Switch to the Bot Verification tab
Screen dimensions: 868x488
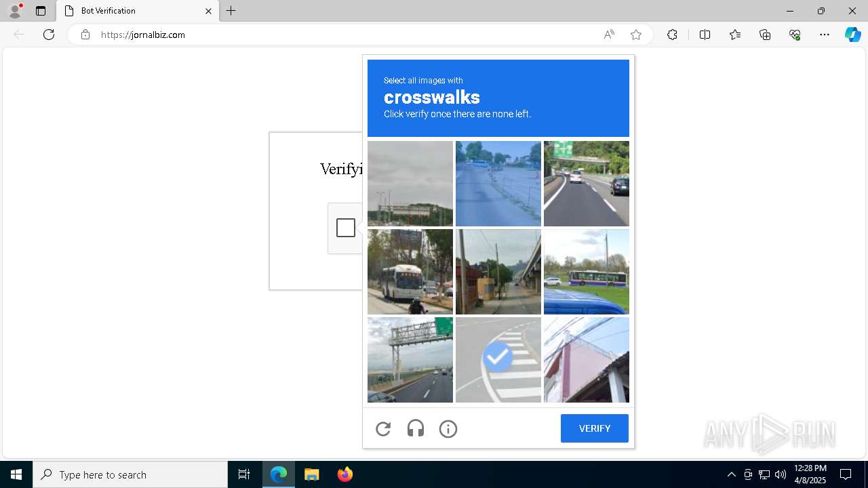coord(136,11)
